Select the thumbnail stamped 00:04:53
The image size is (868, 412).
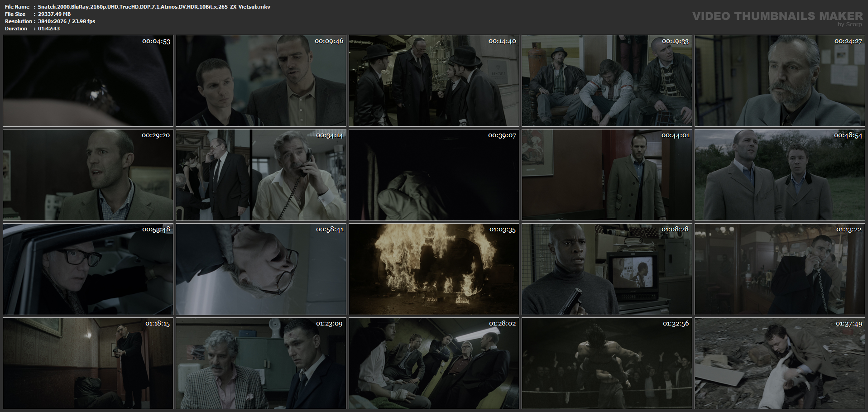click(x=88, y=81)
